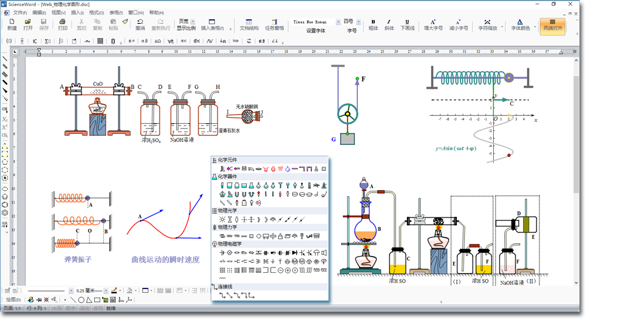Select the straight line tool in drawing toolbar
Screen dimensions: 644x329
72,300
